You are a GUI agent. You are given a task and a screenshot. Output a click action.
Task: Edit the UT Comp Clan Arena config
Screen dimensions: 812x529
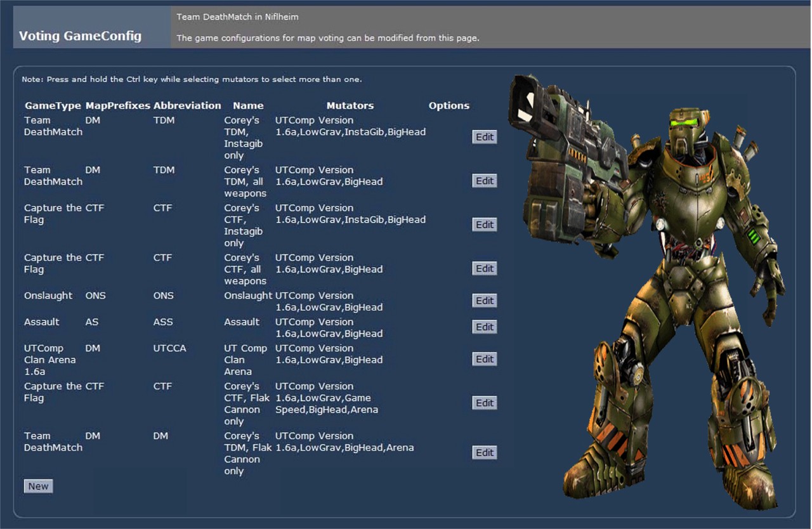click(x=485, y=359)
